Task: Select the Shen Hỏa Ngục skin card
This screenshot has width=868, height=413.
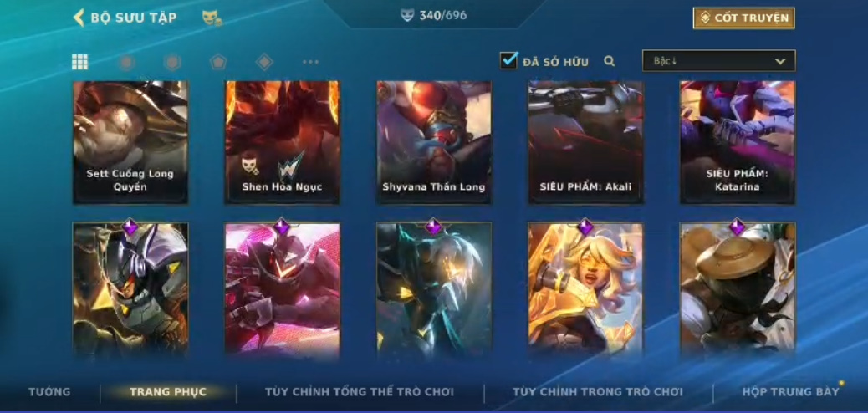Action: [283, 142]
